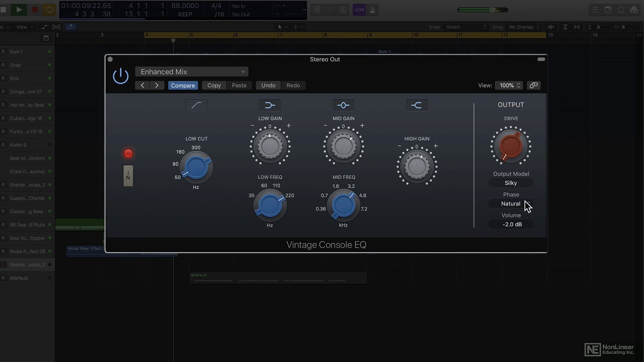Select the #default track header
The width and height of the screenshot is (644, 362).
click(28, 278)
